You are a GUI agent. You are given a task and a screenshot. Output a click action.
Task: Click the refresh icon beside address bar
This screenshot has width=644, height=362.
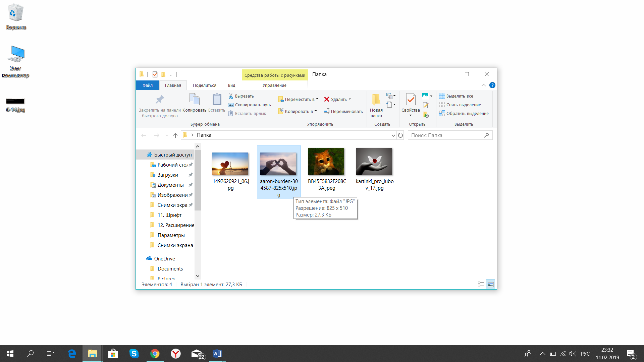point(400,135)
